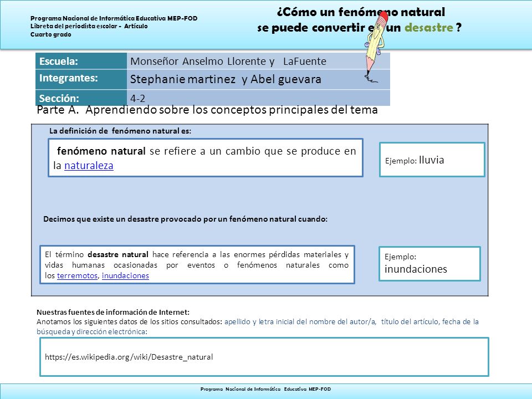This screenshot has height=399, width=532.
Task: Click the Sección field showing 4-2
Action: [258, 98]
